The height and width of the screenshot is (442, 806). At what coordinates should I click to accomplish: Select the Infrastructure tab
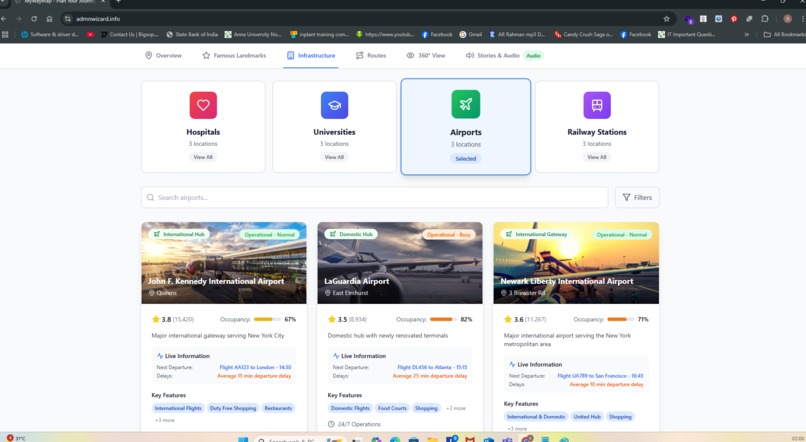pyautogui.click(x=311, y=56)
